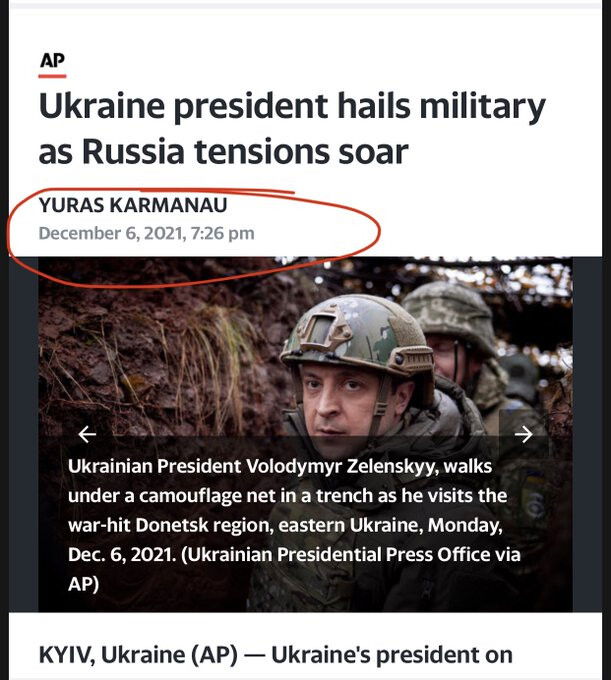Advance to the next slideshow photo
Viewport: 611px width, 680px height.
523,434
